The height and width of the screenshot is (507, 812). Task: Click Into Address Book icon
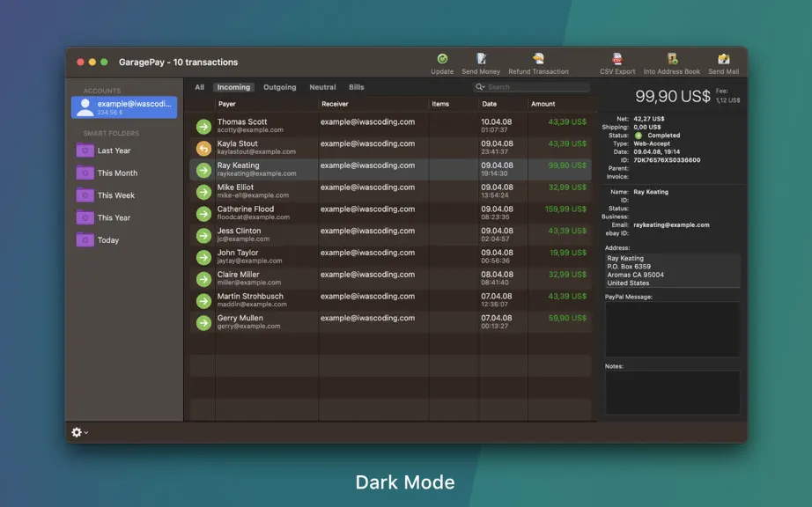pos(672,59)
